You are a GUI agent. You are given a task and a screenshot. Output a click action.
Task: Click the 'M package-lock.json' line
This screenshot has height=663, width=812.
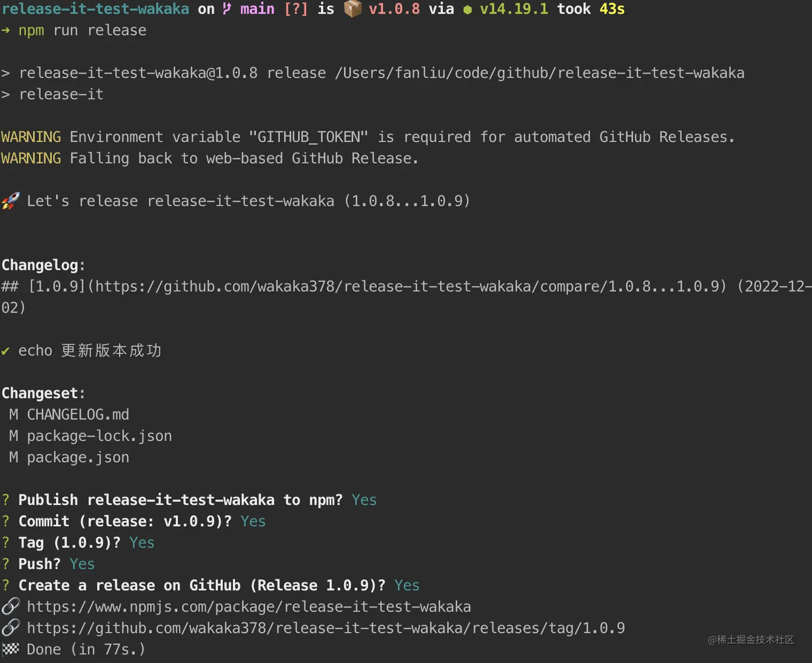pyautogui.click(x=91, y=436)
